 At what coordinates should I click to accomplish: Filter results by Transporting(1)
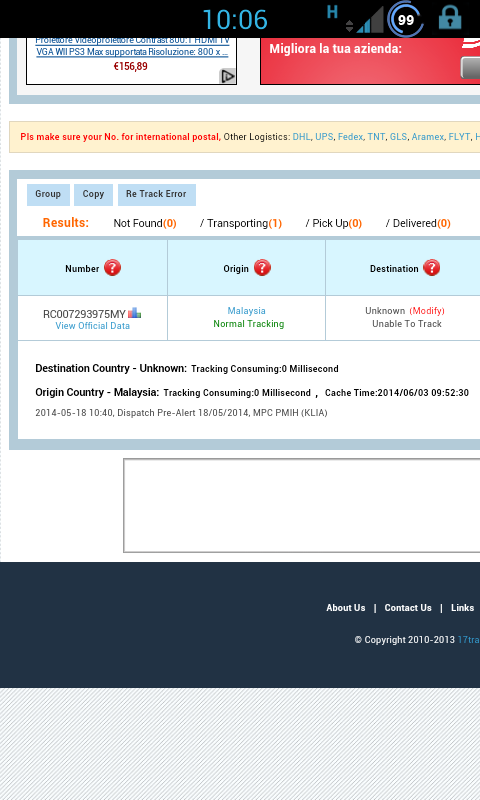click(x=241, y=223)
